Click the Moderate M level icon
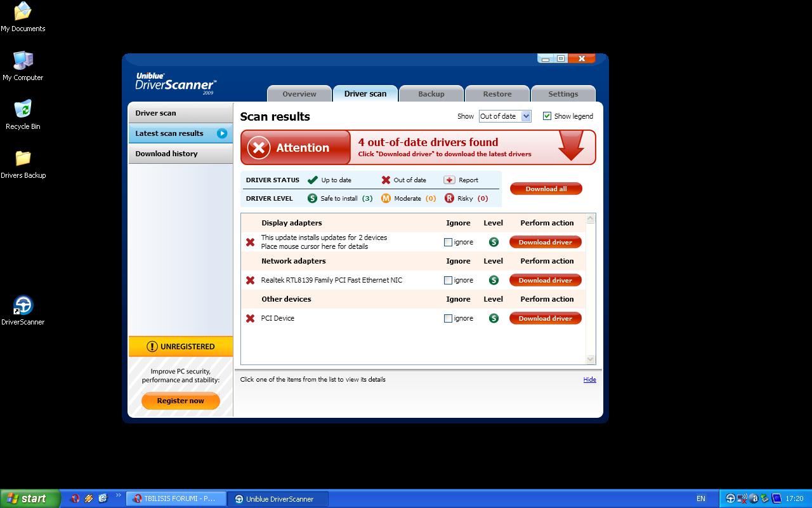 point(386,198)
